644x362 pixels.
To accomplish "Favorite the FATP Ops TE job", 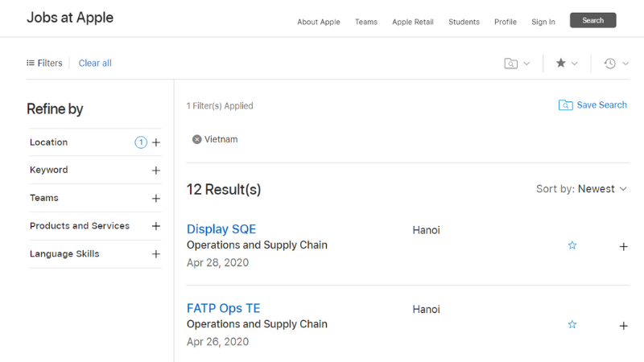I will (572, 325).
